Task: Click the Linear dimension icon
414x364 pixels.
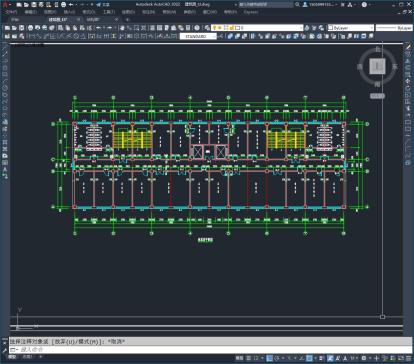Action: (x=32, y=36)
